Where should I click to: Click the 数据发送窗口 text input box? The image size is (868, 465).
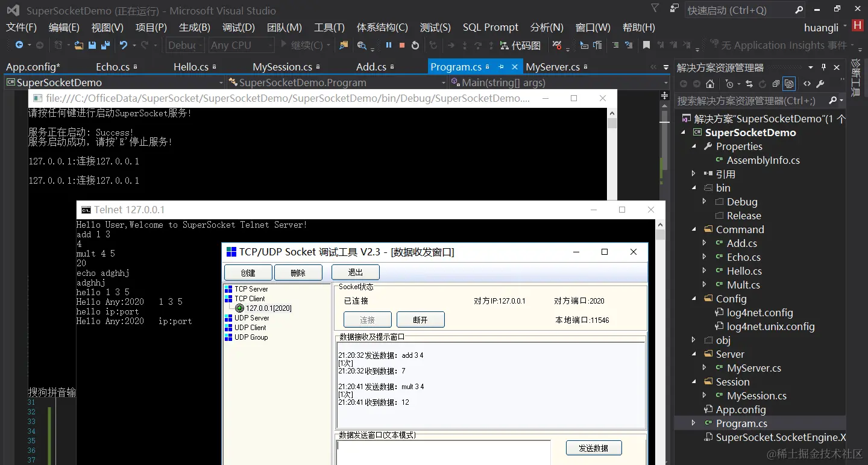[444, 452]
